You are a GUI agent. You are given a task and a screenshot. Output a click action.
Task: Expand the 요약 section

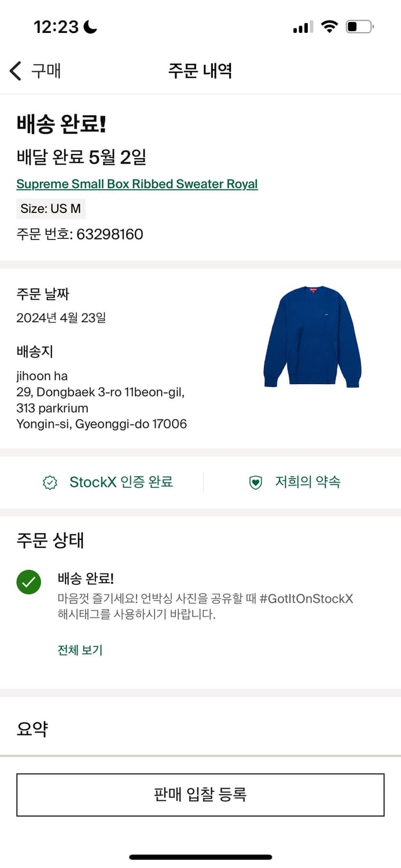click(32, 728)
